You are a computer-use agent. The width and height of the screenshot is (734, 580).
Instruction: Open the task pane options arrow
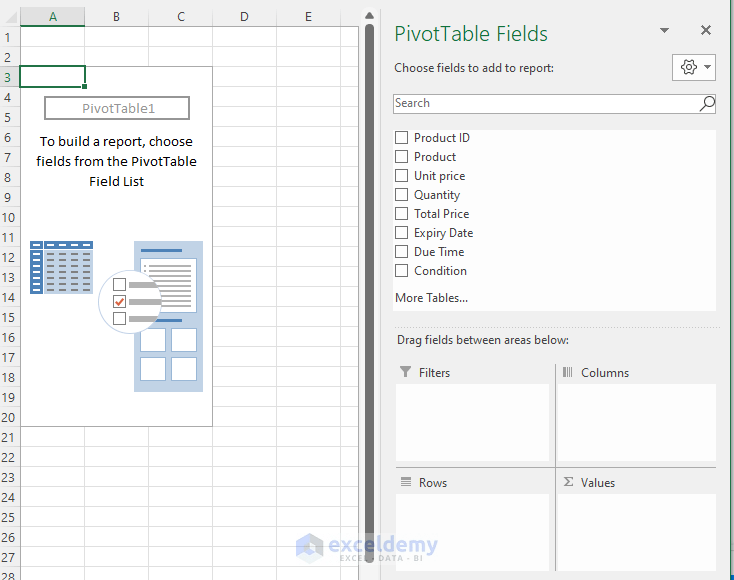tap(664, 30)
